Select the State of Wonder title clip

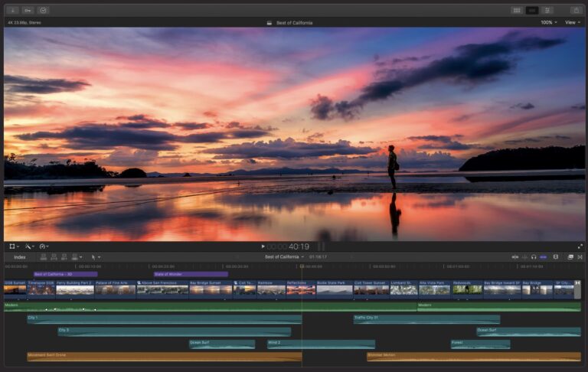190,274
